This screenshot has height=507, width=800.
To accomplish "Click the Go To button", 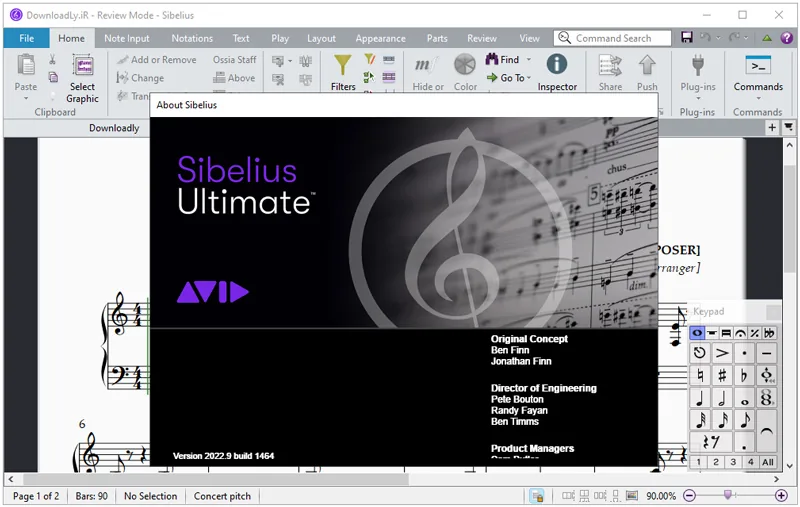I will [508, 78].
